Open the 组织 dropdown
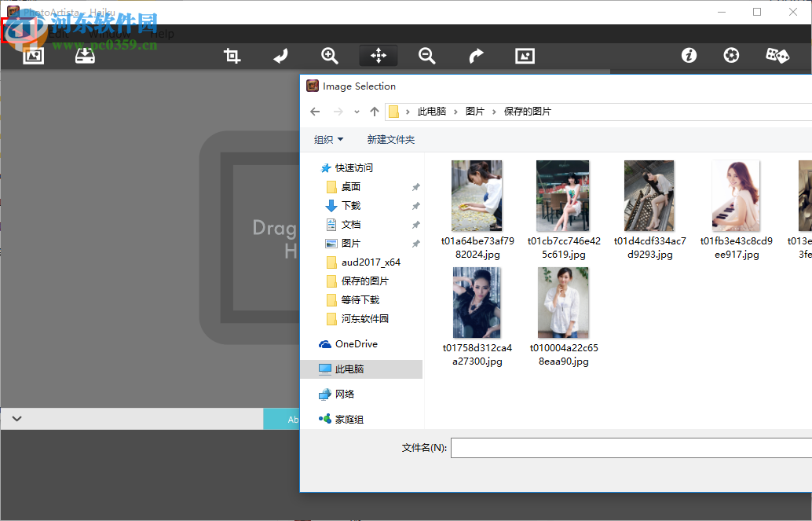This screenshot has width=812, height=521. tap(329, 139)
